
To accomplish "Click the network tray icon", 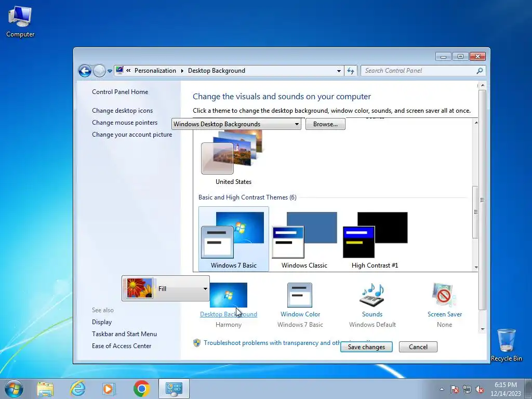I will 467,389.
